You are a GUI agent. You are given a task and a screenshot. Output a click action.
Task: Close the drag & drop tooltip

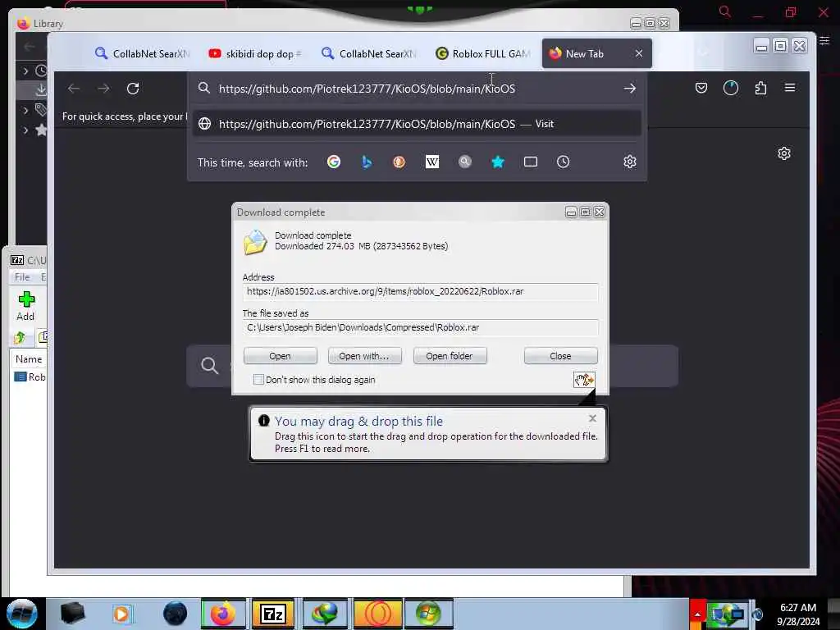(x=592, y=418)
